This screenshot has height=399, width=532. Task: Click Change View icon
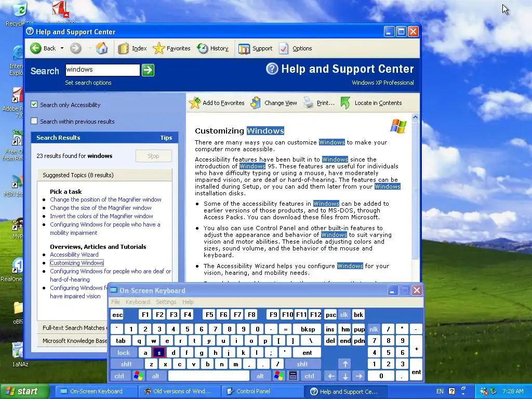click(256, 103)
